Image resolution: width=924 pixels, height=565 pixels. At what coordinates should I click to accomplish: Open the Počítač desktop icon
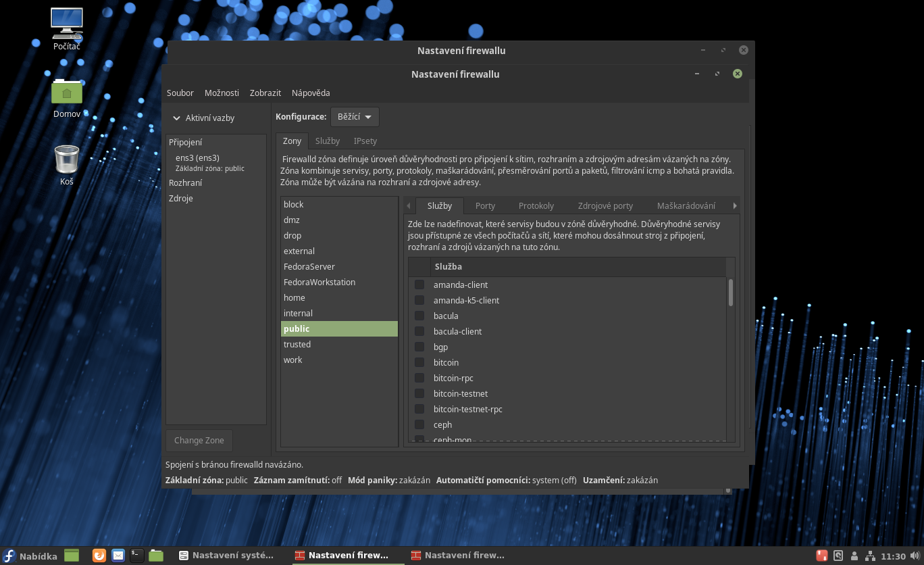[67, 28]
